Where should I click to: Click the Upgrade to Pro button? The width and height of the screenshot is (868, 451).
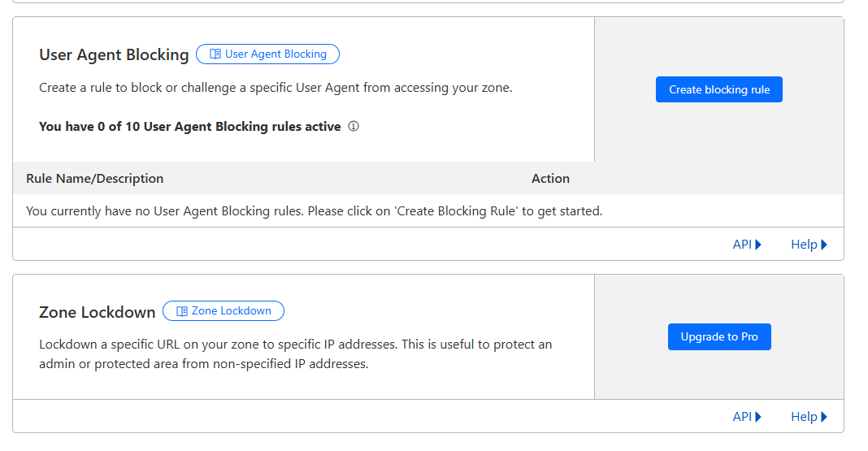pyautogui.click(x=719, y=337)
